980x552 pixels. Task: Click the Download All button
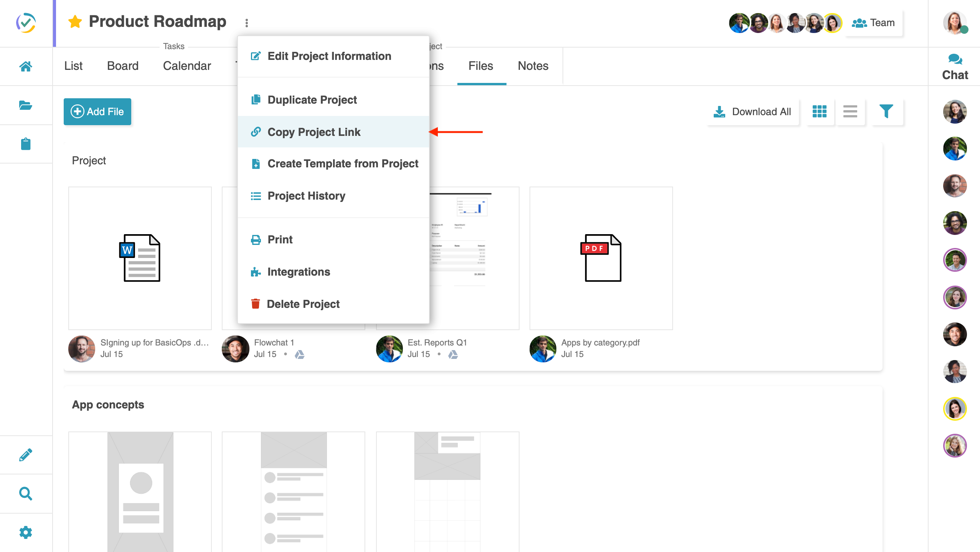pyautogui.click(x=752, y=112)
